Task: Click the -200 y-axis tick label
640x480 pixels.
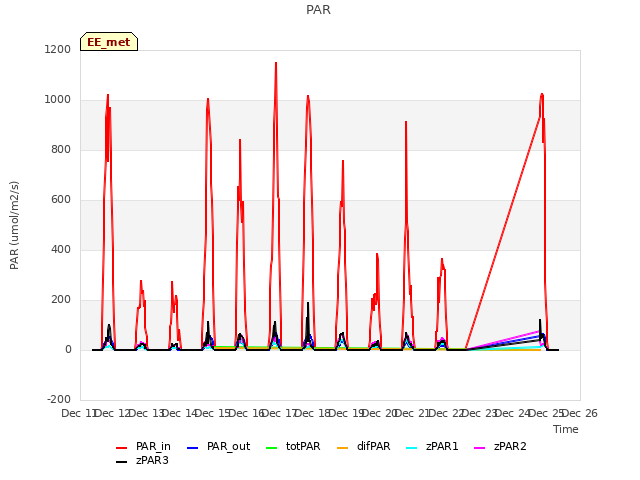Action: (x=59, y=400)
